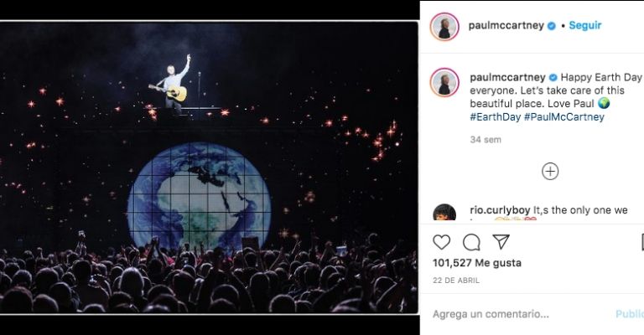Click paulmccartney username in the caption
Screen dimensions: 644x335
(506, 77)
